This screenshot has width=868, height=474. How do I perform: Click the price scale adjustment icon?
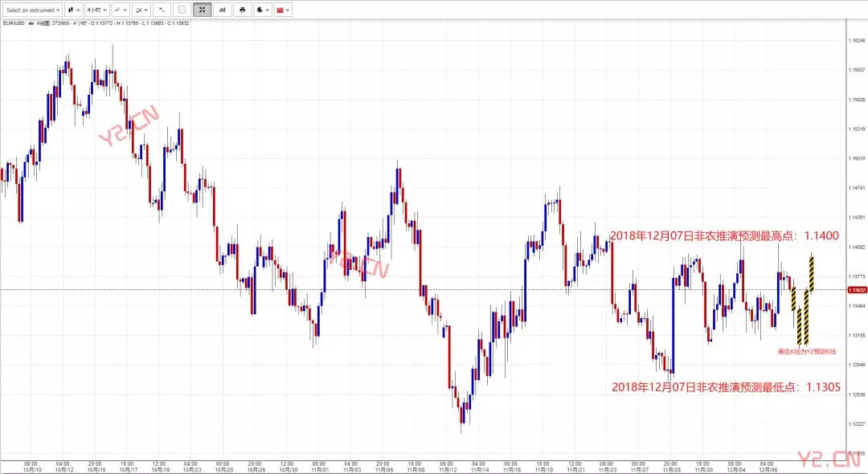coord(162,10)
